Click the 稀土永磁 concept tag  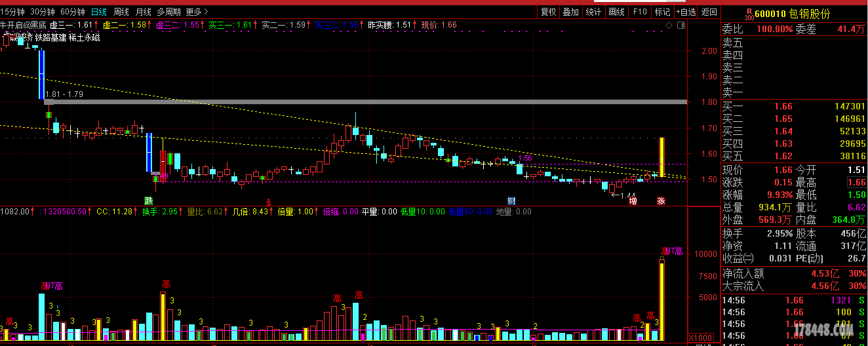tap(85, 37)
